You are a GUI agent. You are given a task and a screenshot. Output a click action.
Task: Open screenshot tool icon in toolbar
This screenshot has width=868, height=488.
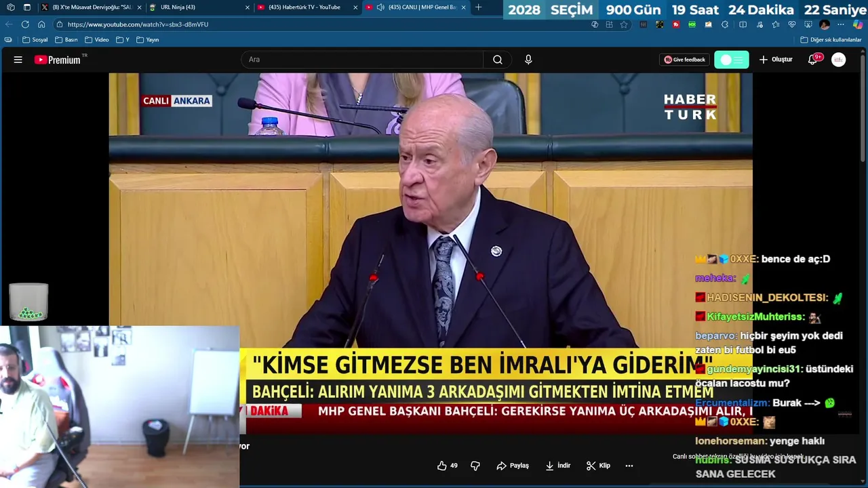(x=808, y=24)
